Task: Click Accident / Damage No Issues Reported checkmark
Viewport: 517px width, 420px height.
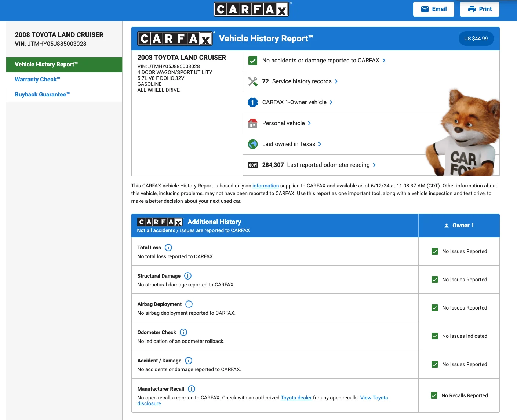Action: (435, 364)
